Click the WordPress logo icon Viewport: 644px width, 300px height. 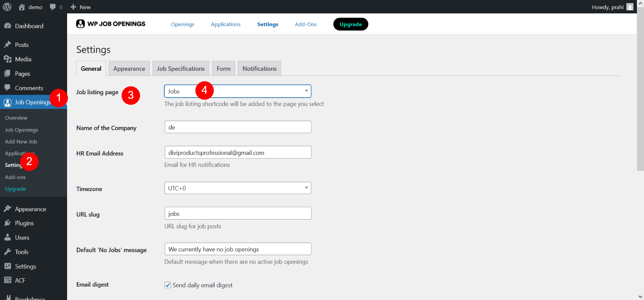point(7,7)
